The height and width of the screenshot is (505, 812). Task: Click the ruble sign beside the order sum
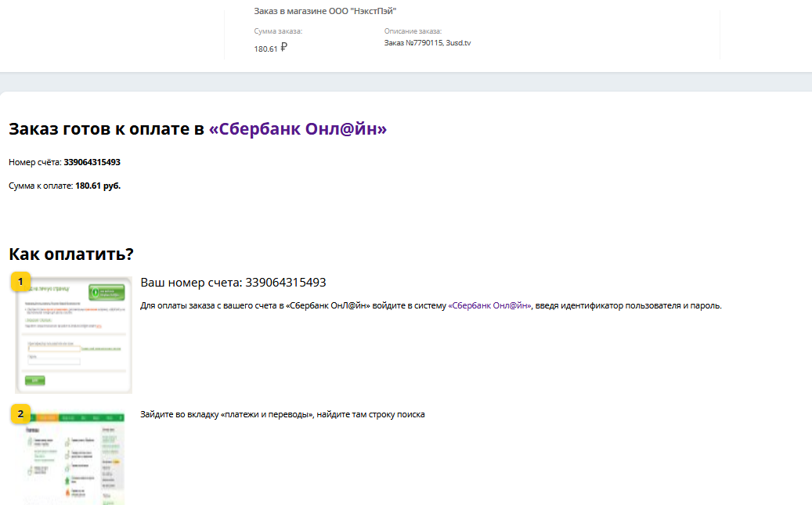[283, 47]
